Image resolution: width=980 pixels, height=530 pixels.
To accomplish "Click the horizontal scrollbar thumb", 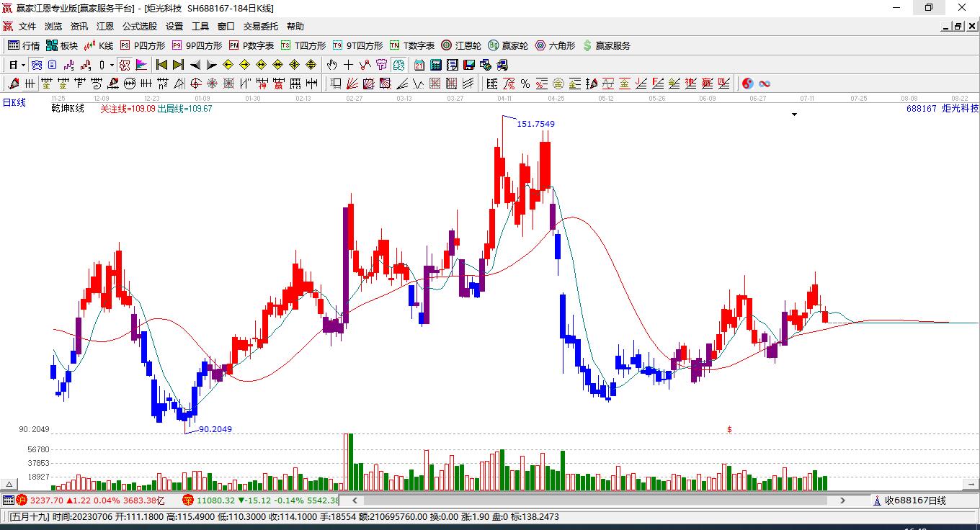I will point(595,500).
